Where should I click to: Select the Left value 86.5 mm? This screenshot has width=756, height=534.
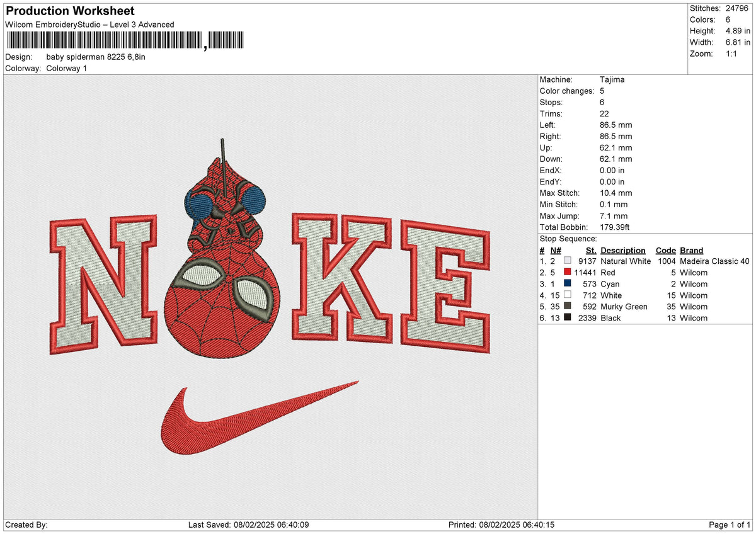[616, 125]
